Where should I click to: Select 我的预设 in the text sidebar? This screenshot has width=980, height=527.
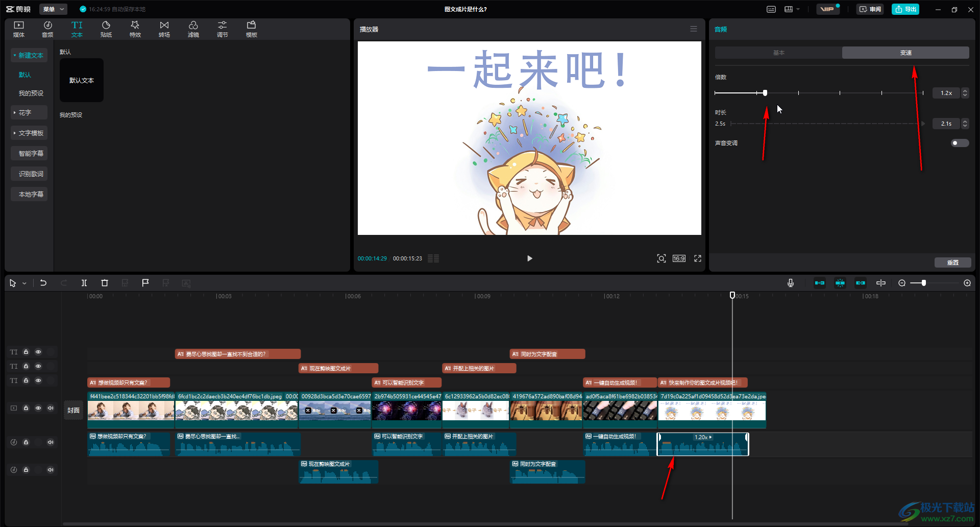[x=31, y=93]
